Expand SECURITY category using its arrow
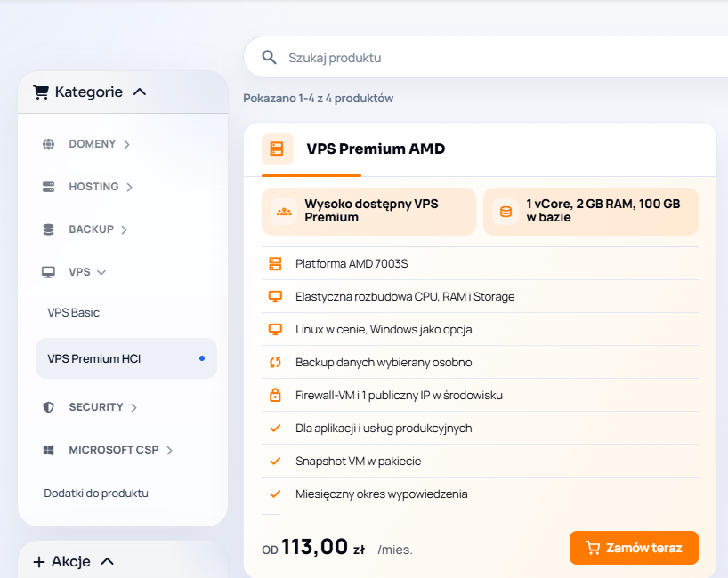Screen dimensions: 728x578 [x=133, y=408]
